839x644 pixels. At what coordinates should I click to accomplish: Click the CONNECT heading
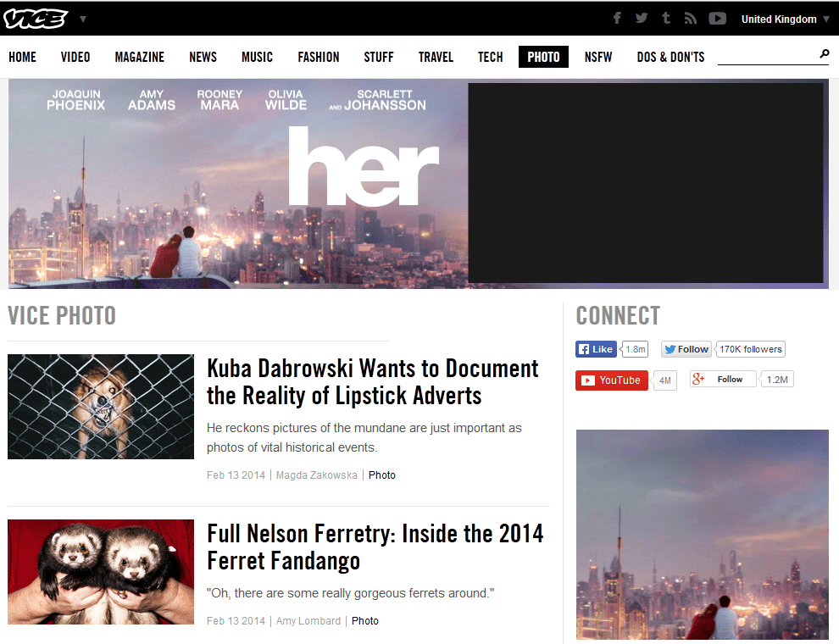tap(618, 315)
